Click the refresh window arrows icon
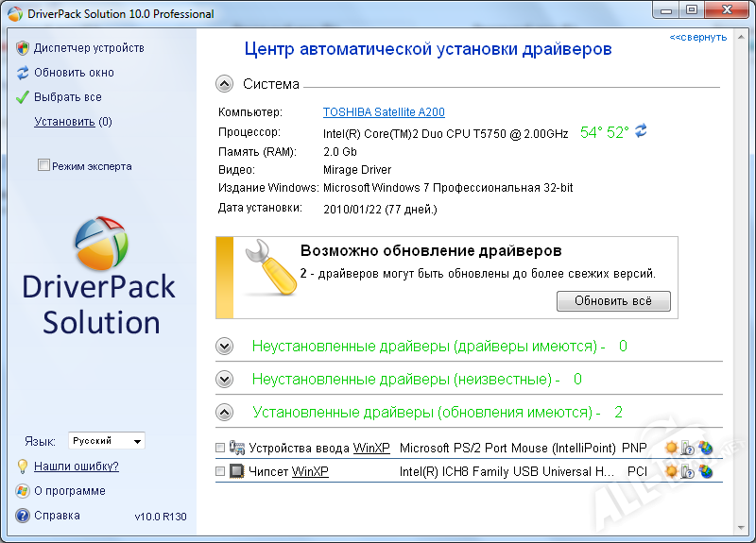This screenshot has height=543, width=756. click(x=23, y=73)
